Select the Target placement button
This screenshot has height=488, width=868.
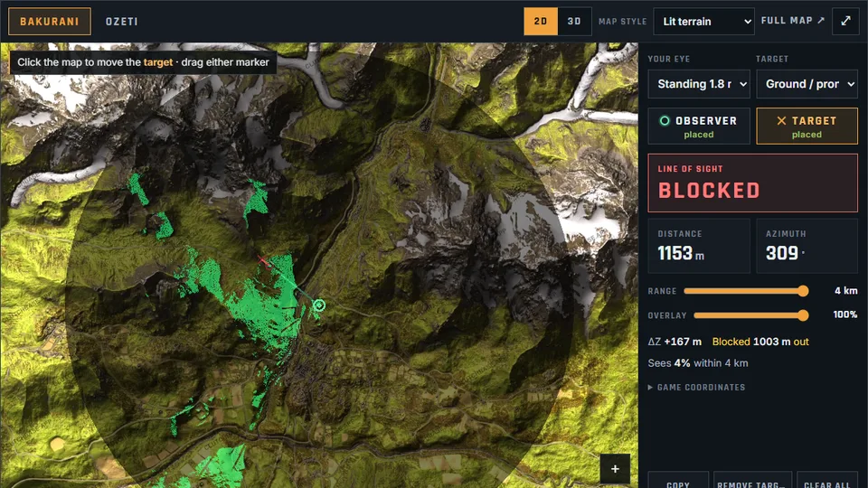click(x=807, y=127)
